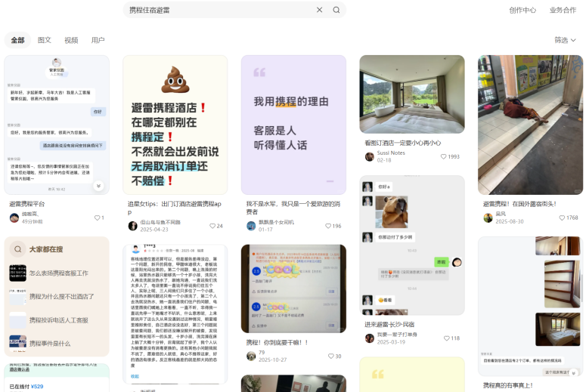586x392 pixels.
Task: Click the 已在线付 ¥529 text
Action: 26,387
